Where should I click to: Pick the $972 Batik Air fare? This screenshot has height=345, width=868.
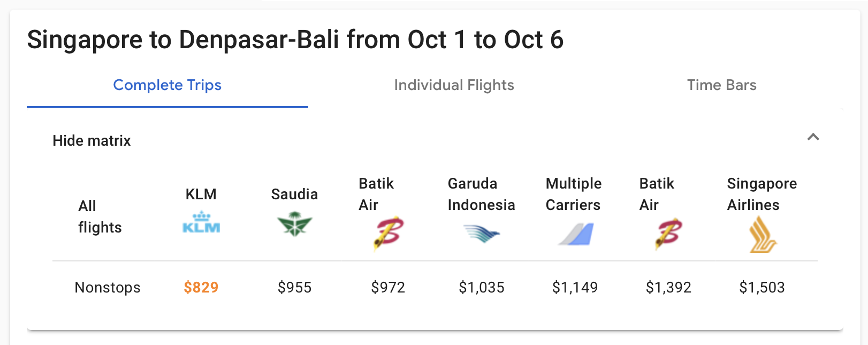(x=388, y=288)
